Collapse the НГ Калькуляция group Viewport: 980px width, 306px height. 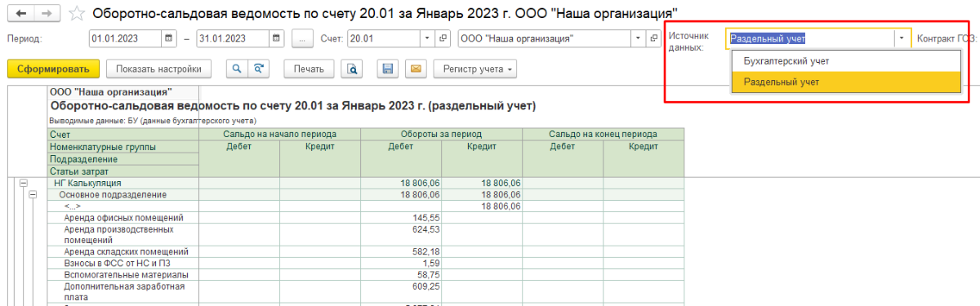[x=23, y=184]
